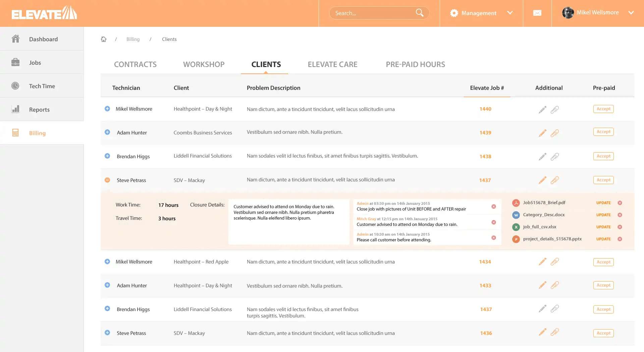Screen dimensions: 644x352
Task: Open Reports in the sidebar
Action: [42, 109]
